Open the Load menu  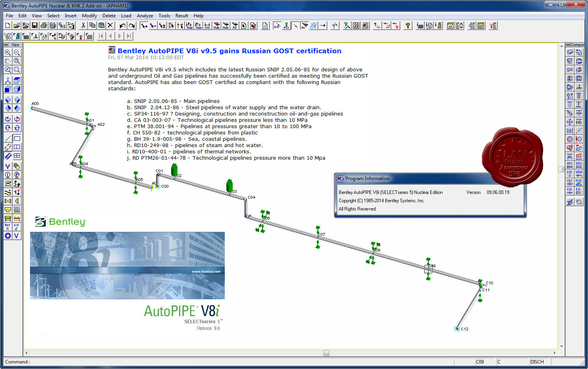[x=126, y=16]
